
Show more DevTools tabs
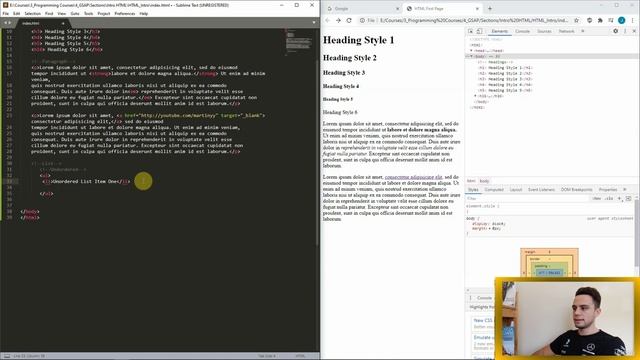coord(583,31)
